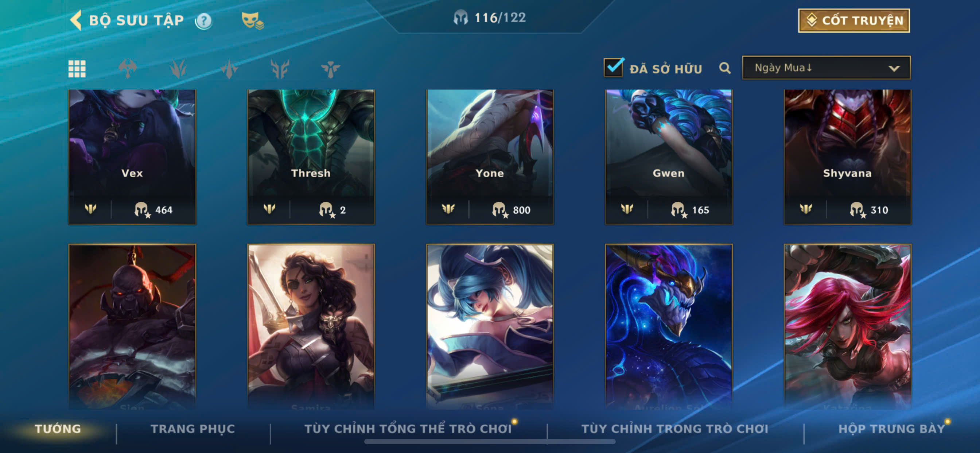Go back using the Bộ Sưu Tập arrow

(x=76, y=20)
